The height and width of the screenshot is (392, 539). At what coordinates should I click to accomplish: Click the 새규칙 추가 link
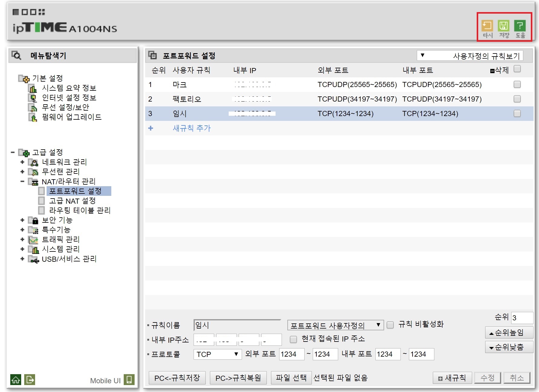191,128
